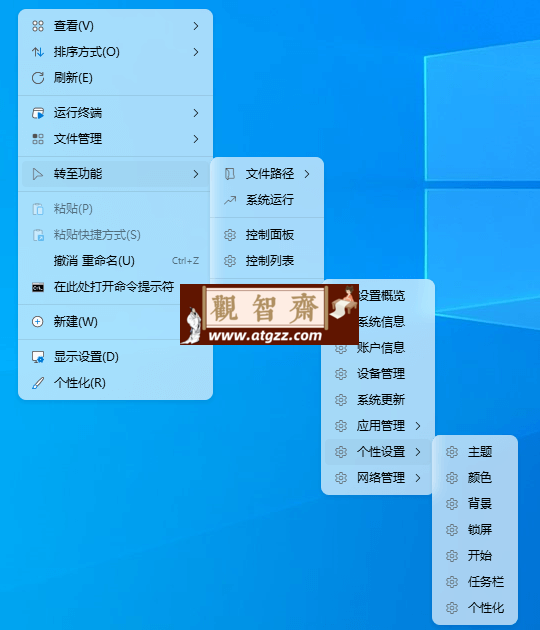Select 个性化 in the last submenu
The height and width of the screenshot is (630, 540).
pyautogui.click(x=475, y=608)
